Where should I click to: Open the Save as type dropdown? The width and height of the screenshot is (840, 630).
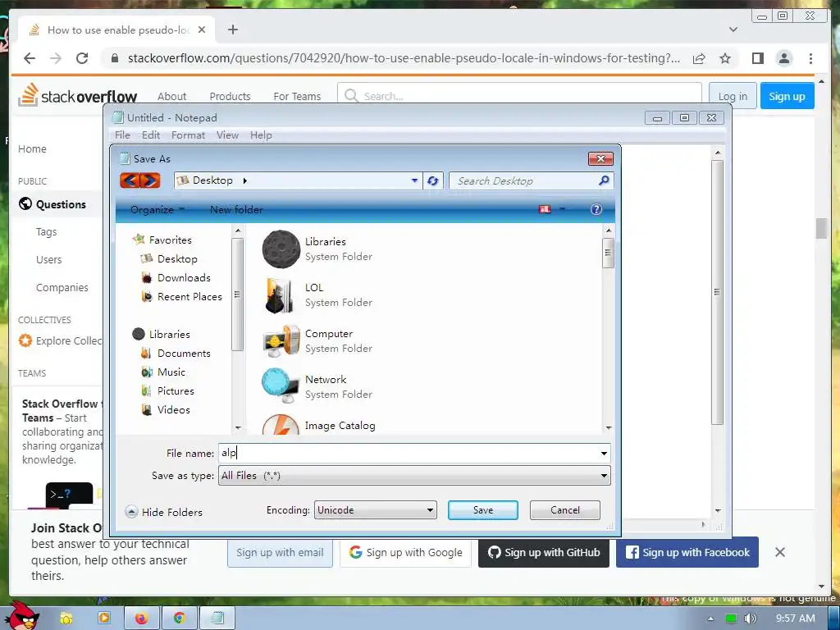click(x=414, y=475)
